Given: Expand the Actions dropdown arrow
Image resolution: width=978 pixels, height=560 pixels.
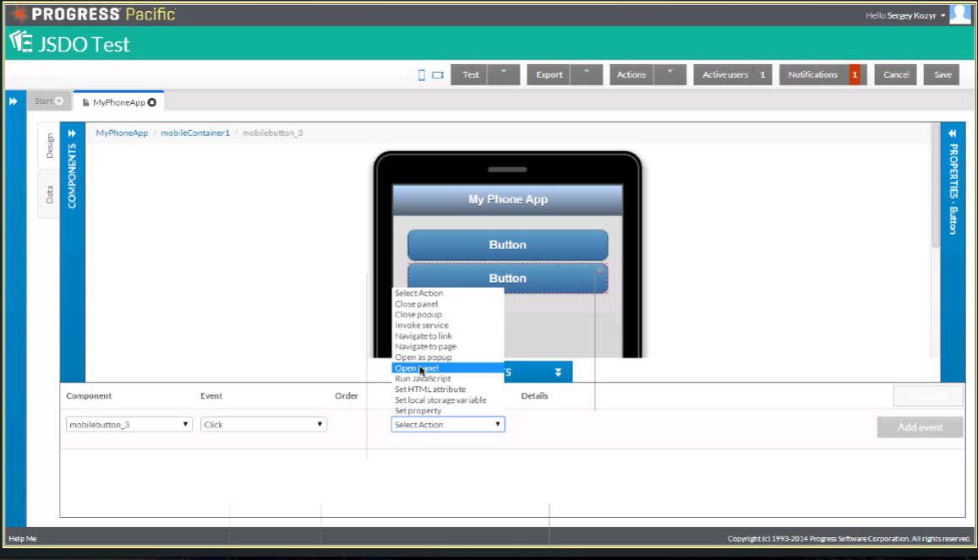Looking at the screenshot, I should tap(670, 74).
